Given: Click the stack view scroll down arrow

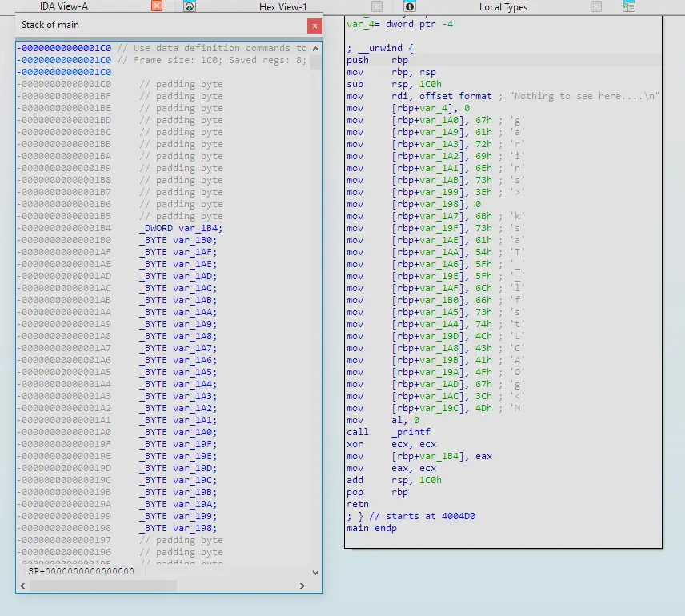Looking at the screenshot, I should click(316, 572).
